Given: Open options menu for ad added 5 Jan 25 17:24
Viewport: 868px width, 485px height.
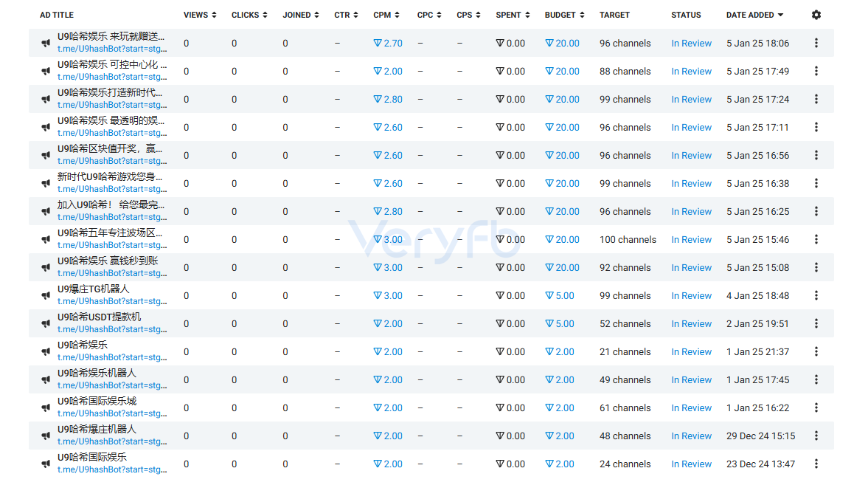Looking at the screenshot, I should (816, 99).
